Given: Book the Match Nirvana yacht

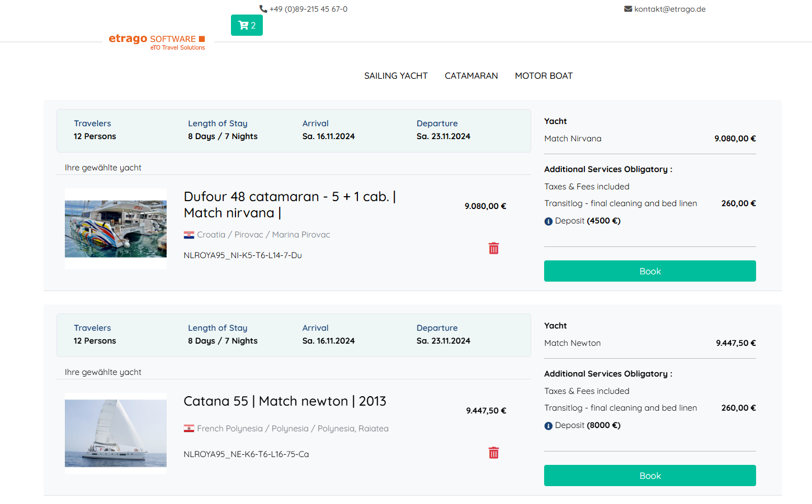Looking at the screenshot, I should [649, 271].
